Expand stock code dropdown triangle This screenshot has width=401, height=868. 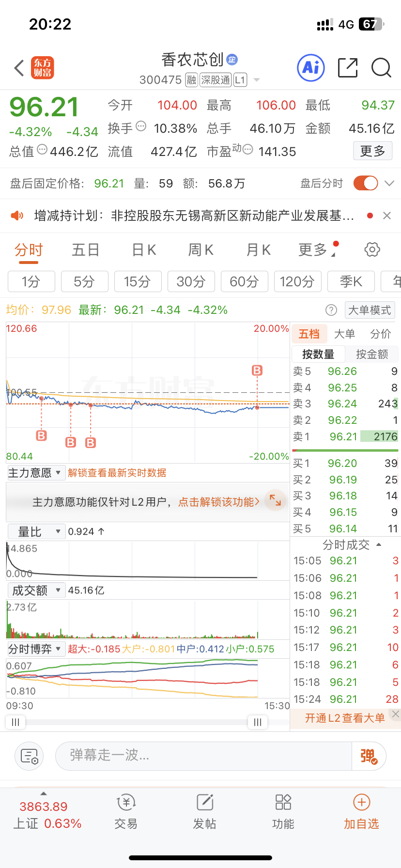257,80
